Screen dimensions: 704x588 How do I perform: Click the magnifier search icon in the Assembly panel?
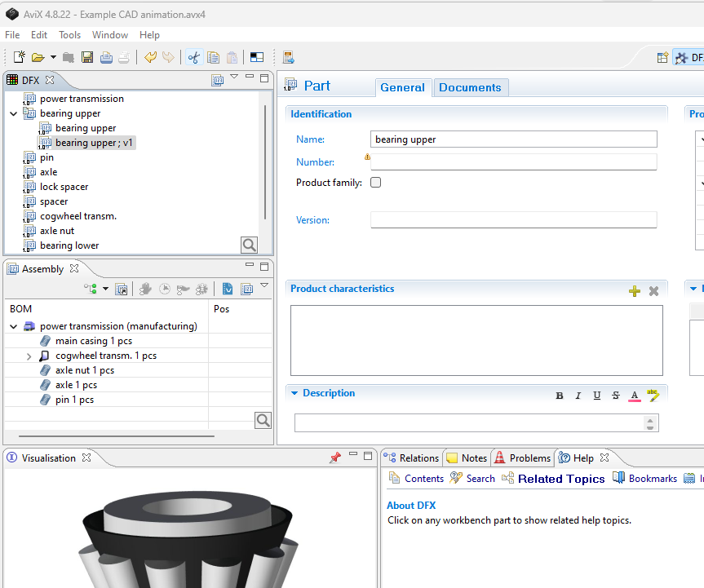pyautogui.click(x=263, y=420)
